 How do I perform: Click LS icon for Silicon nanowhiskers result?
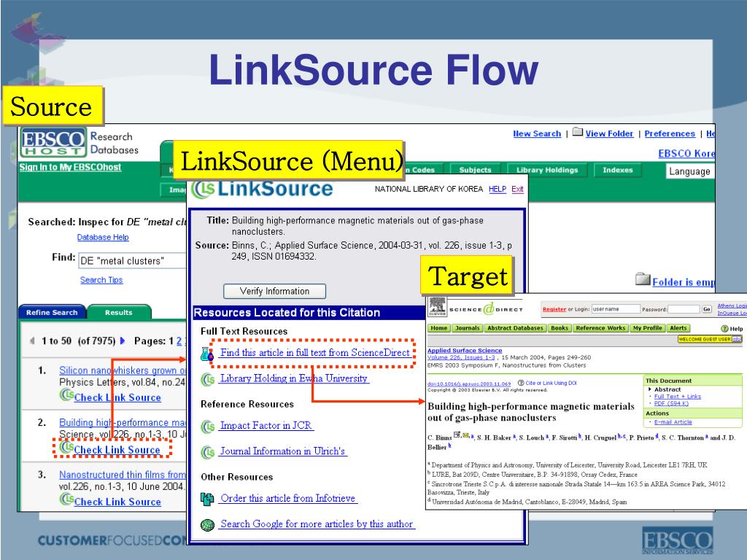pyautogui.click(x=66, y=395)
